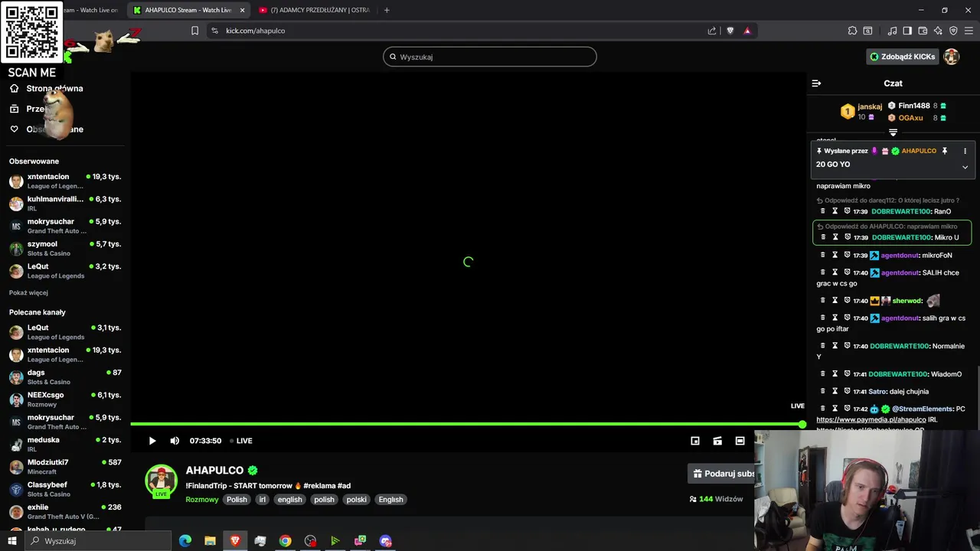Click the green video progress bar
Image resolution: width=980 pixels, height=551 pixels.
pyautogui.click(x=467, y=424)
